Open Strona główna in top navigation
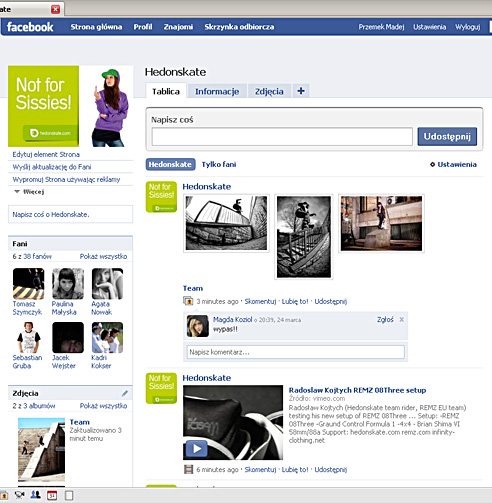 pos(96,27)
